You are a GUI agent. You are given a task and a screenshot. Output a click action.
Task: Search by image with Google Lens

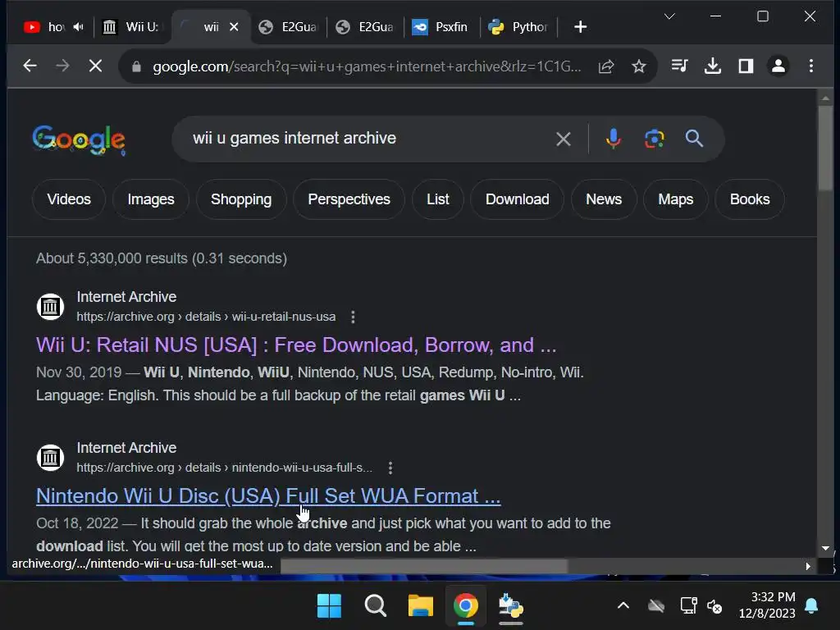654,139
